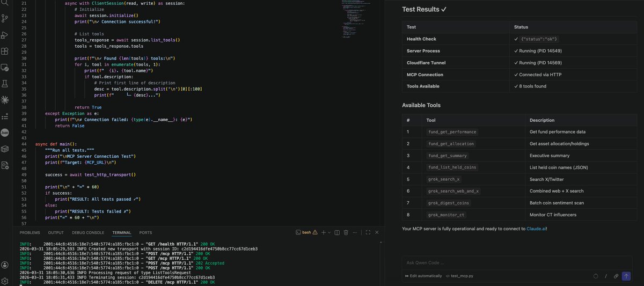Open the Json extension icon in activity bar
The width and height of the screenshot is (644, 286).
[5, 132]
